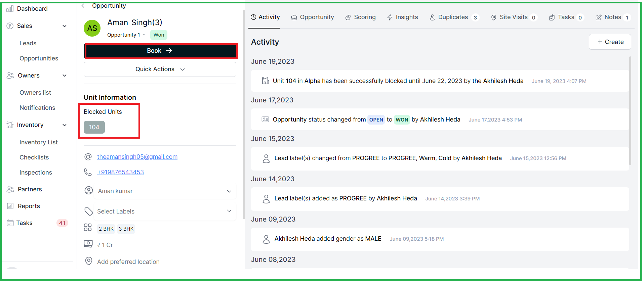Viewport: 644px width, 283px height.
Task: Click the location pin icon
Action: [x=89, y=261]
